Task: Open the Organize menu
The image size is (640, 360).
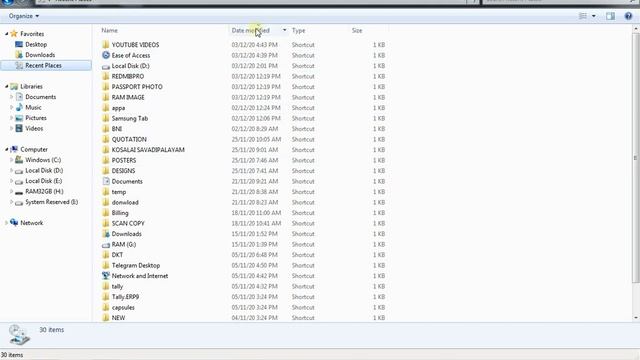Action: coord(24,16)
